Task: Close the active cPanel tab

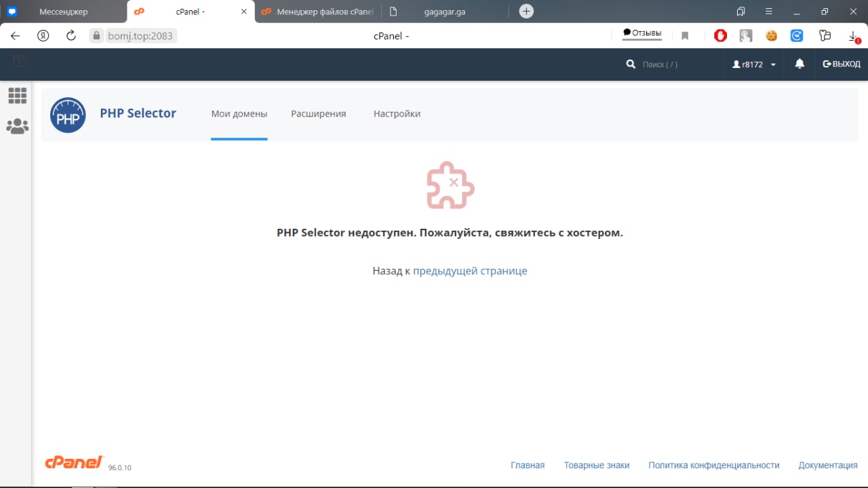Action: tap(244, 12)
